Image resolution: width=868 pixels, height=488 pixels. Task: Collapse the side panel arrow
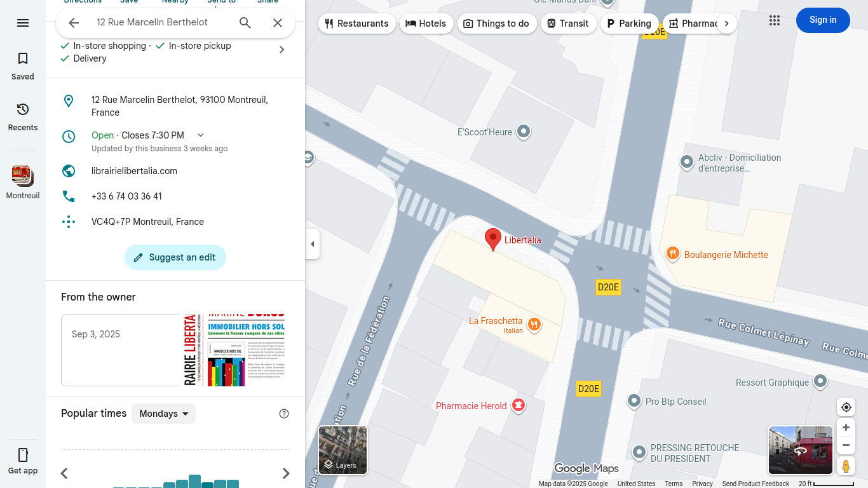[312, 244]
